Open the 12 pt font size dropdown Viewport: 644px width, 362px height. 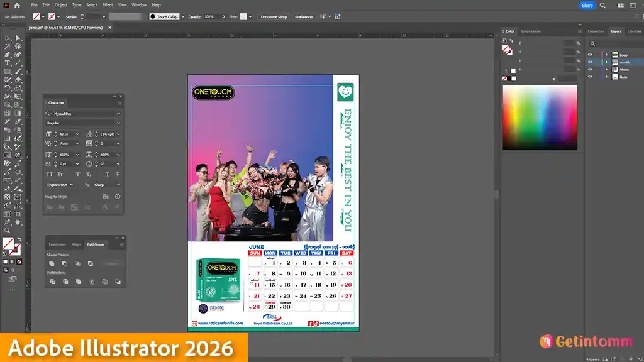click(x=77, y=134)
